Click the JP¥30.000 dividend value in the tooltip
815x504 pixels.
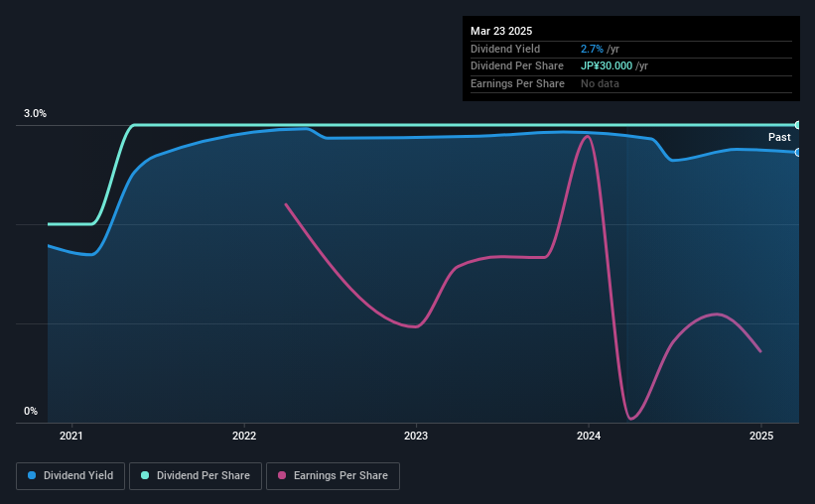607,66
